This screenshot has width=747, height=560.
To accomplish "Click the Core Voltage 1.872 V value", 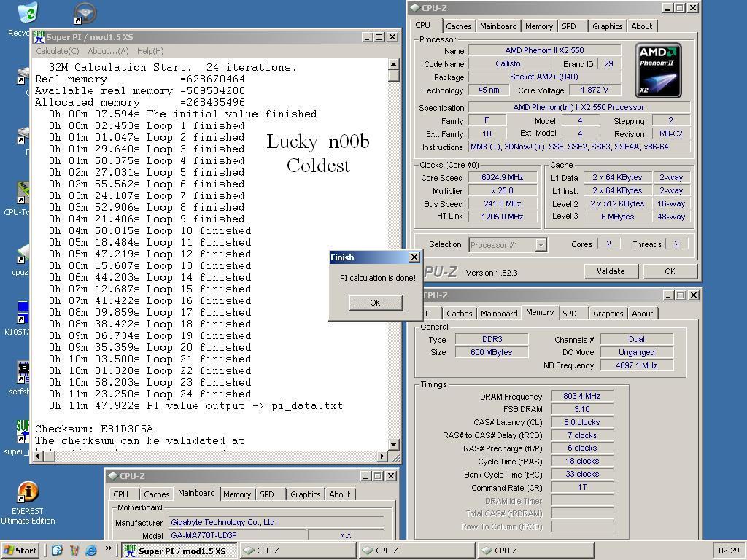I will [595, 90].
